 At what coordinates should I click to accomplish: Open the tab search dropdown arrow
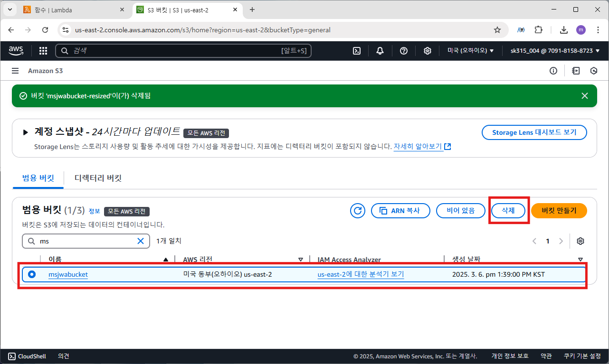pos(10,9)
